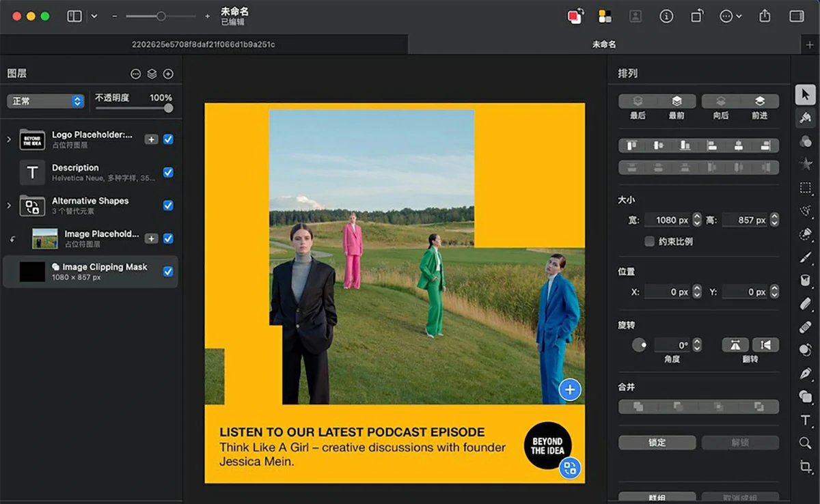The image size is (820, 504).
Task: Switch to the 2202625e5708... document tab
Action: [204, 44]
